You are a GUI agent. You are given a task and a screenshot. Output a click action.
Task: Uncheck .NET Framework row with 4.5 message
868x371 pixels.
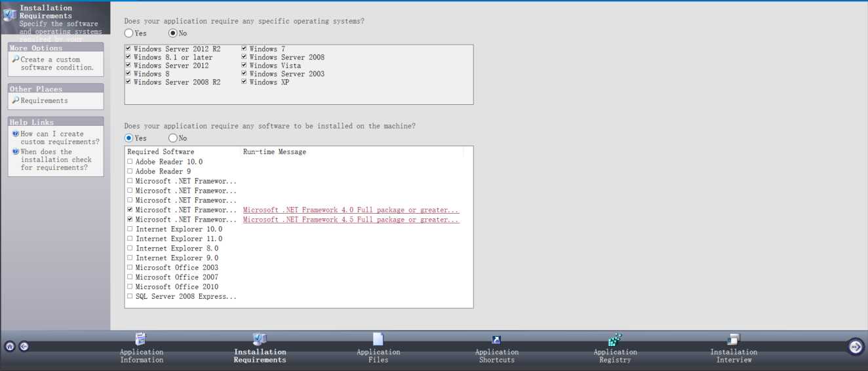[130, 220]
